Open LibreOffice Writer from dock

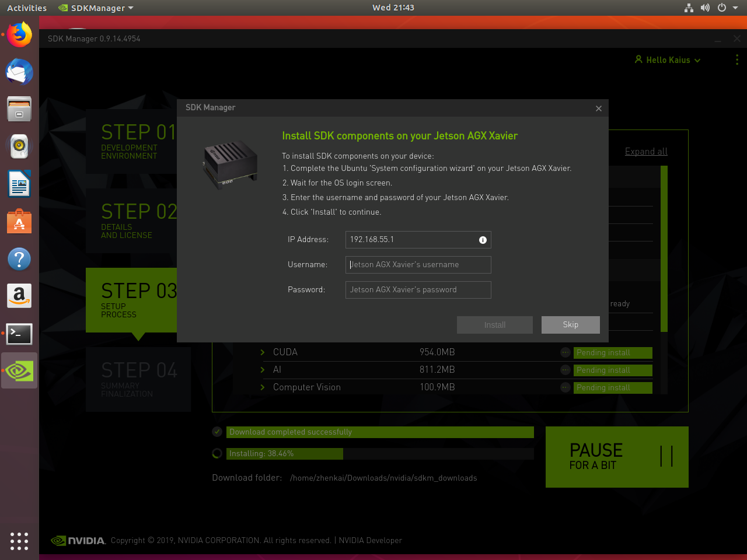click(19, 184)
